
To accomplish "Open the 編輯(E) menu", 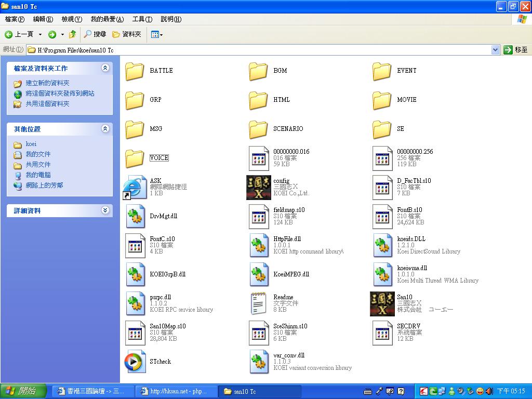I will tap(43, 19).
